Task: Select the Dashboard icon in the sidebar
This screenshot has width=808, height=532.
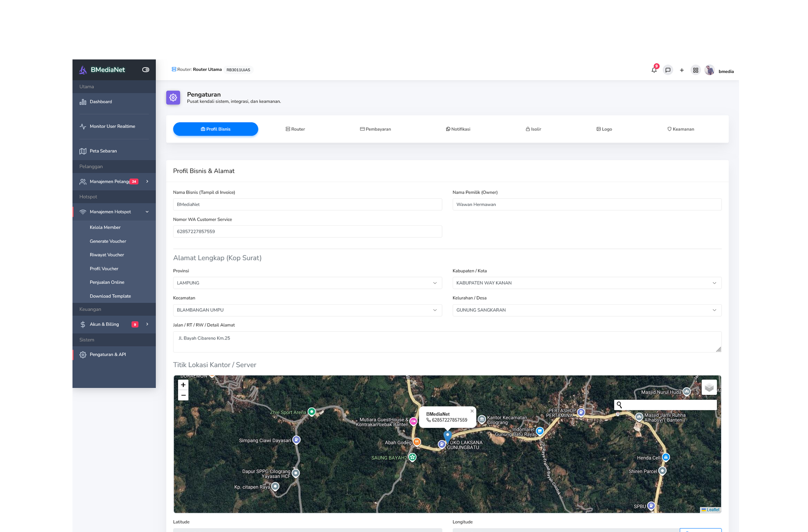Action: [x=83, y=102]
